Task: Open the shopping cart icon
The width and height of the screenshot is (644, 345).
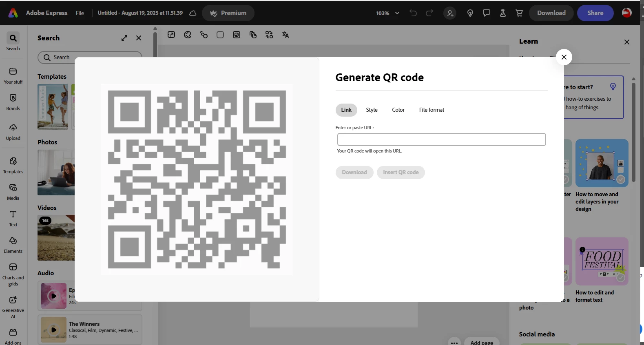Action: pos(519,13)
